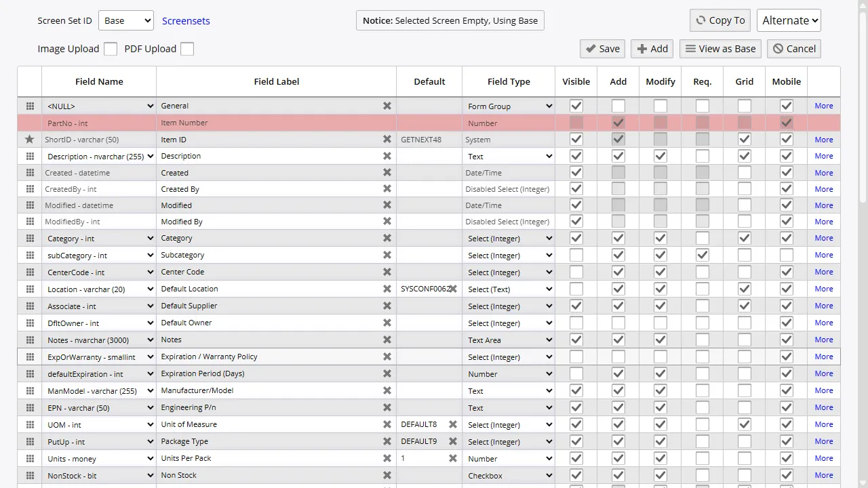Clear DEFAULT8 value using its X icon
Image resolution: width=868 pixels, height=488 pixels.
pos(452,424)
